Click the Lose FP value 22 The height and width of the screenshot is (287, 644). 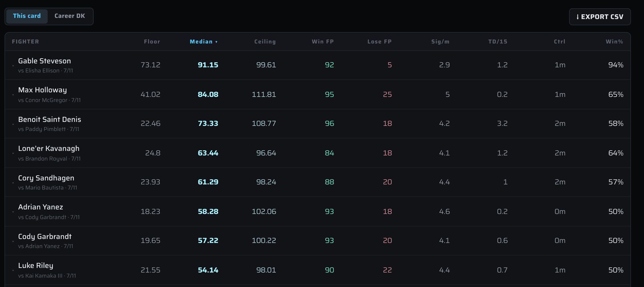coord(387,270)
